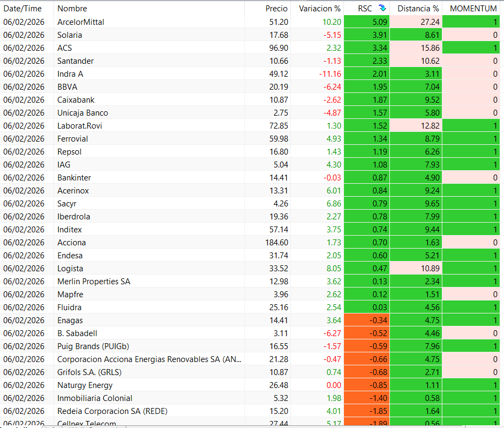Click ACS in the Nombre column
The width and height of the screenshot is (504, 428).
(64, 48)
